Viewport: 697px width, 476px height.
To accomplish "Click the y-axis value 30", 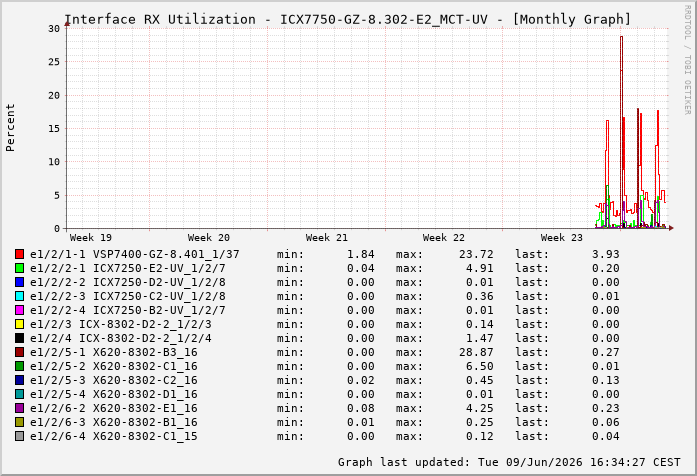I will [54, 28].
